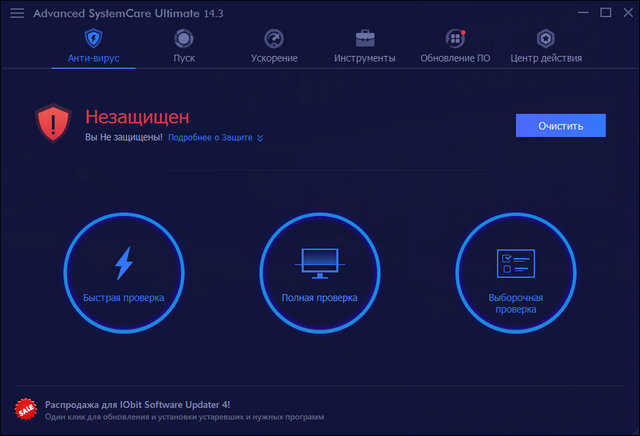The height and width of the screenshot is (436, 640).
Task: Click the red Незащищен warning shield
Action: coord(51,123)
